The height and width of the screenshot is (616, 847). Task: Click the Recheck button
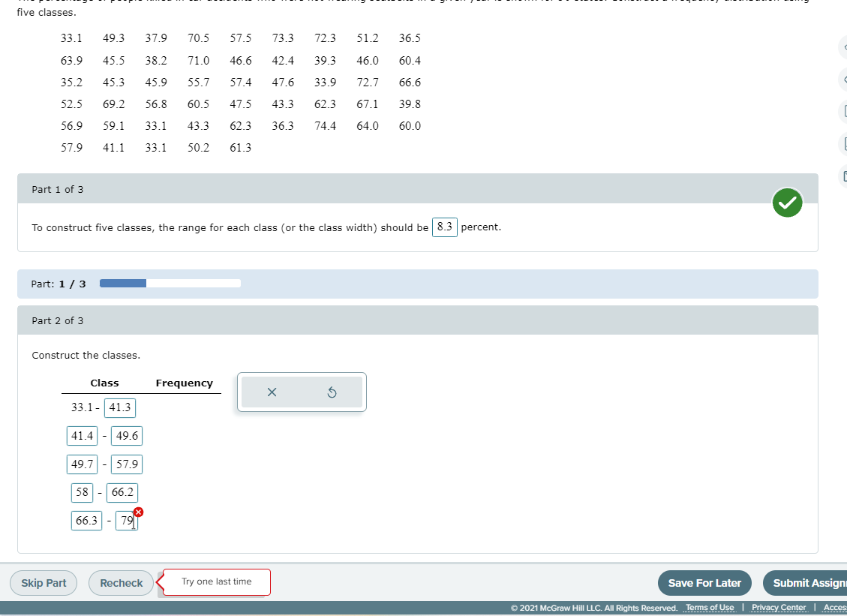(x=120, y=583)
